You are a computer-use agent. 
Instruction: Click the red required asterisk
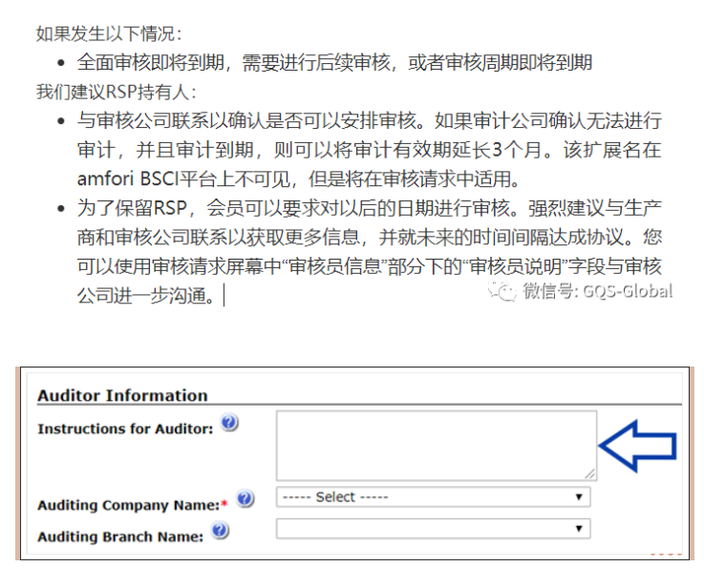click(x=224, y=504)
